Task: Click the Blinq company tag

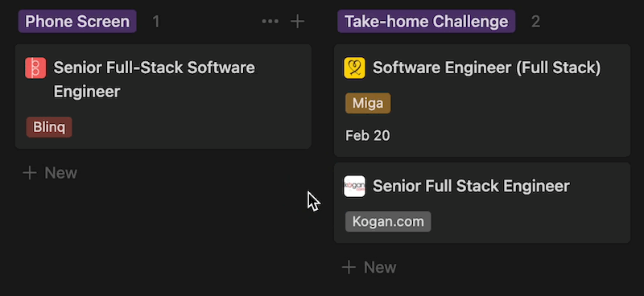Action: 49,127
